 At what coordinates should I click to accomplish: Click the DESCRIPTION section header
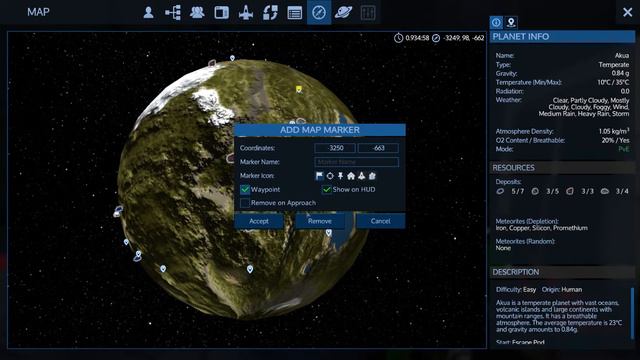click(x=562, y=272)
